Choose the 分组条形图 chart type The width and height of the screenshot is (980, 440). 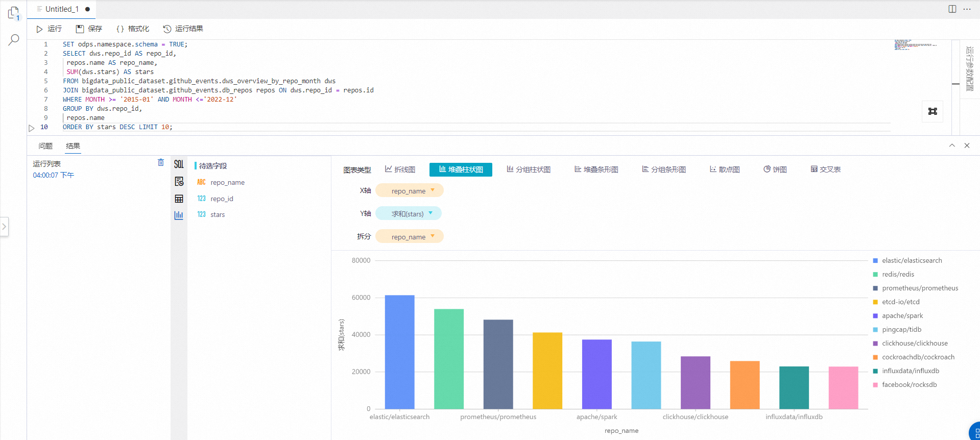[664, 169]
